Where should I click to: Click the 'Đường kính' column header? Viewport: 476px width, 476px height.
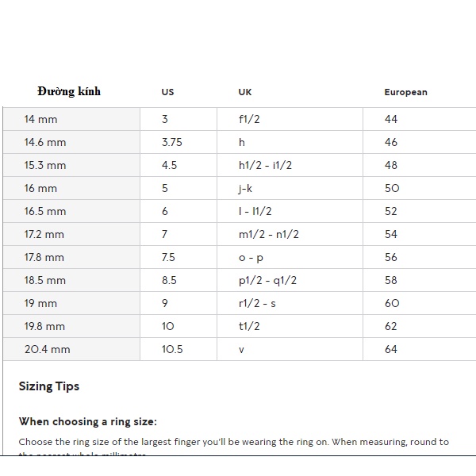point(68,91)
